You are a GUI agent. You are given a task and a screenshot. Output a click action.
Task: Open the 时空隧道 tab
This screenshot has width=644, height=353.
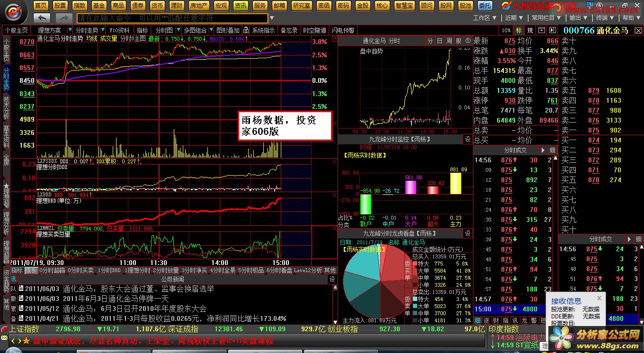[x=314, y=30]
